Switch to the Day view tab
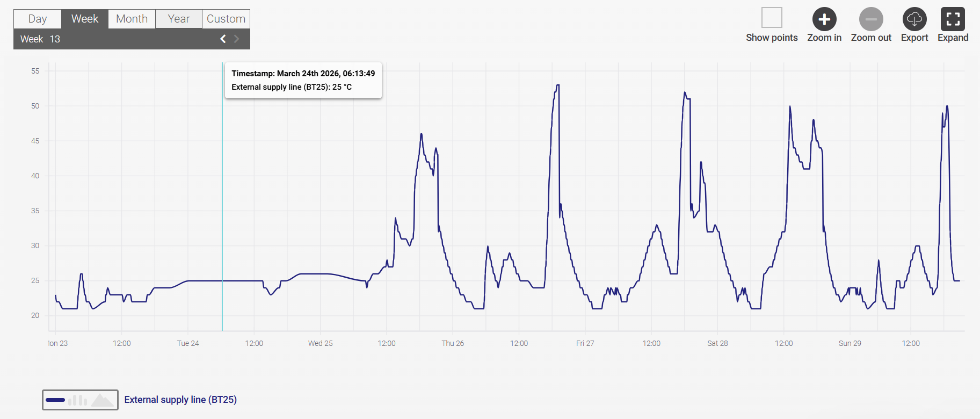The width and height of the screenshot is (980, 419). [x=38, y=19]
